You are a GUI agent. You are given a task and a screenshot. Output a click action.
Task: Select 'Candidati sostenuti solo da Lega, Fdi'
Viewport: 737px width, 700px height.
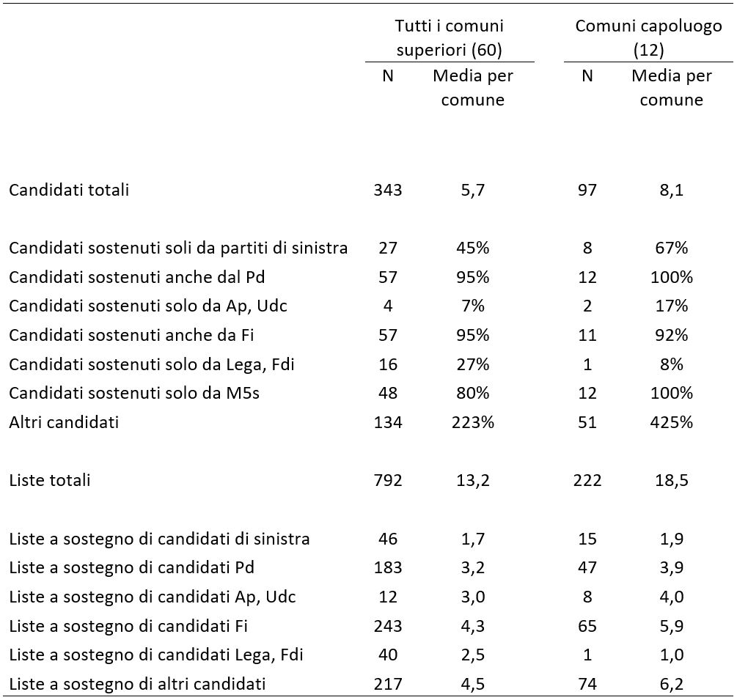click(x=151, y=364)
